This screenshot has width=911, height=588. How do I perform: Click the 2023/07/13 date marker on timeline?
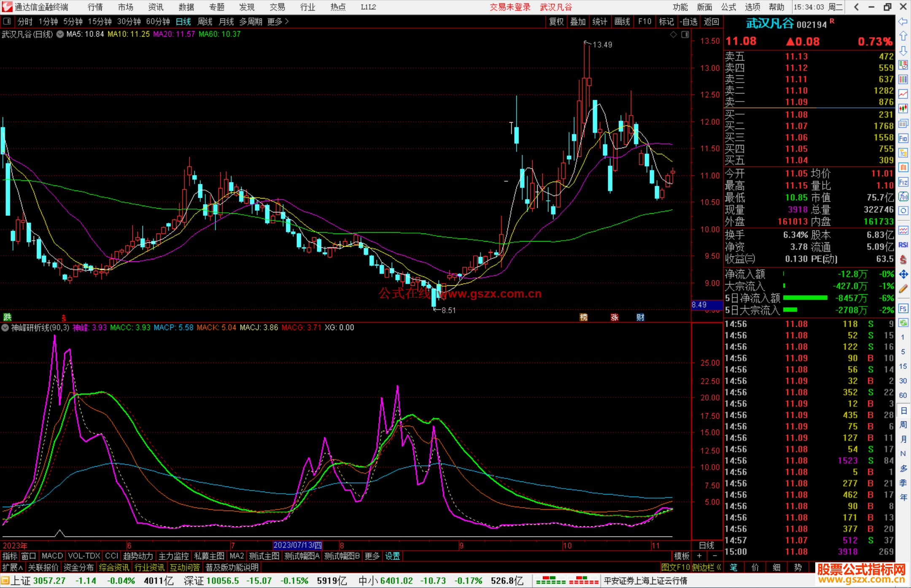(297, 545)
